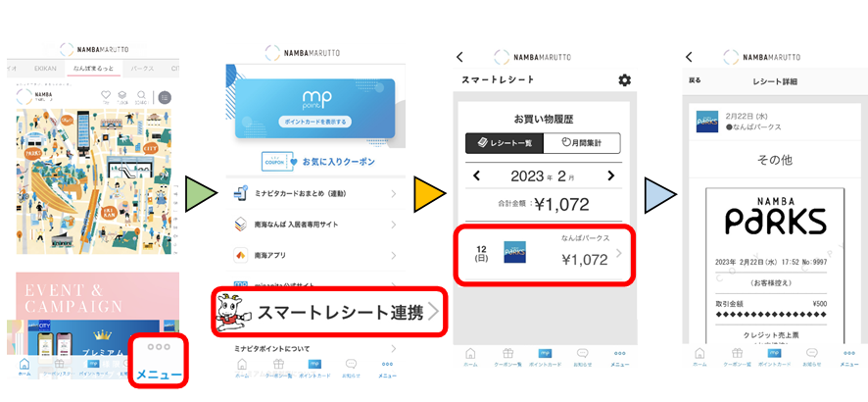Open the なんばパークス ¥1,072 receipt entry
Screen dimensions: 868x402
point(545,255)
